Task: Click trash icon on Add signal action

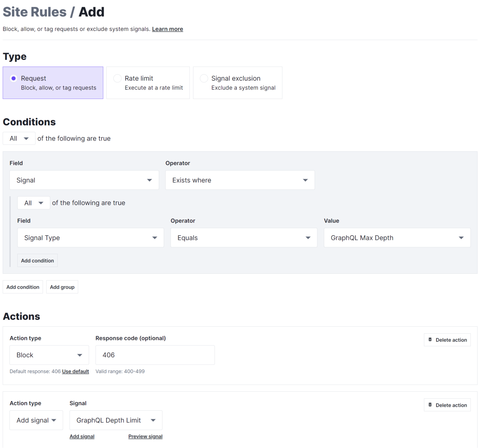Action: coord(430,405)
